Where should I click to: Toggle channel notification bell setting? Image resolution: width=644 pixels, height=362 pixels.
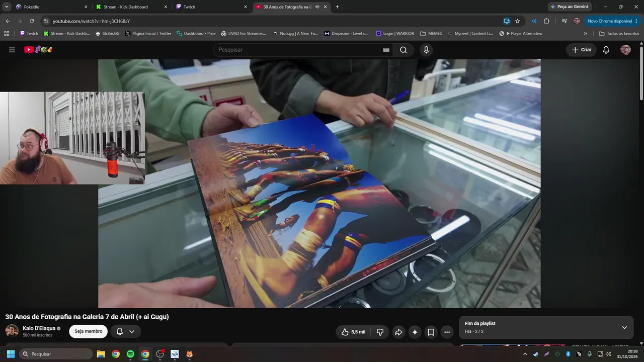click(125, 331)
